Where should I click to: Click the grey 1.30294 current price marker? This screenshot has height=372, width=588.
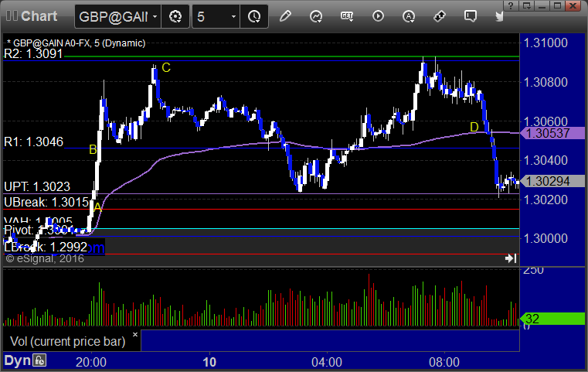(x=552, y=181)
